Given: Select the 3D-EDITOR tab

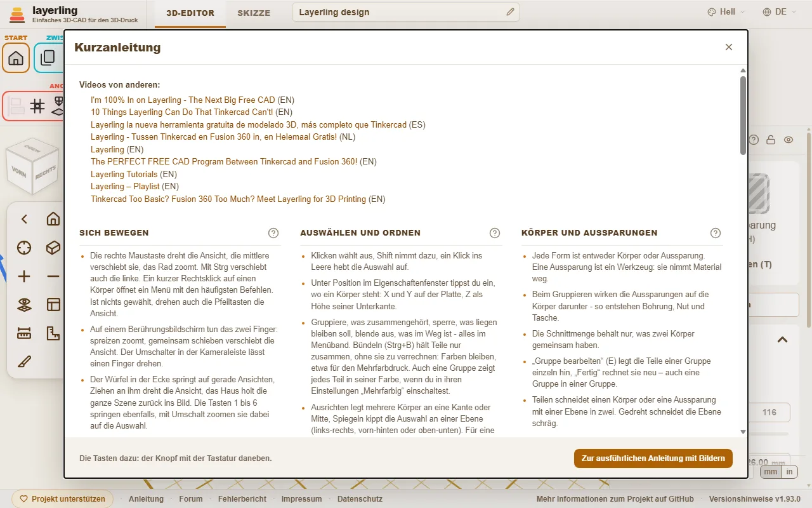Looking at the screenshot, I should coord(190,13).
